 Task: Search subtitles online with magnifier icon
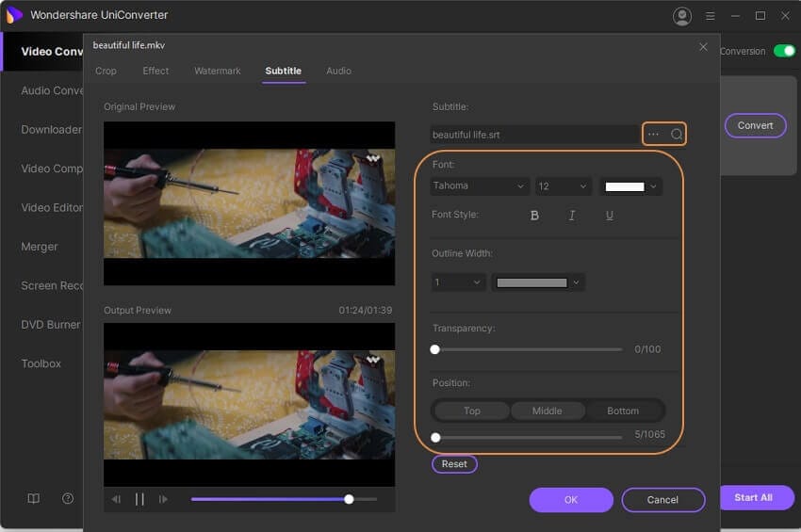click(x=677, y=135)
